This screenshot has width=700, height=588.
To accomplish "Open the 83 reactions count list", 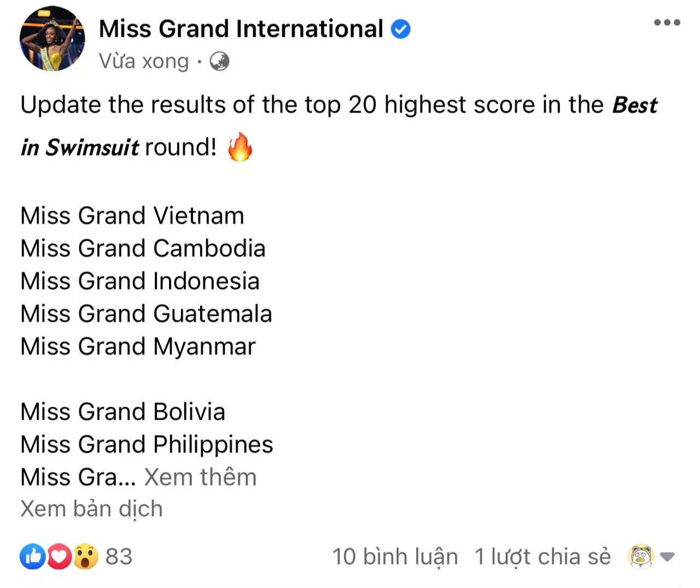I will [119, 556].
